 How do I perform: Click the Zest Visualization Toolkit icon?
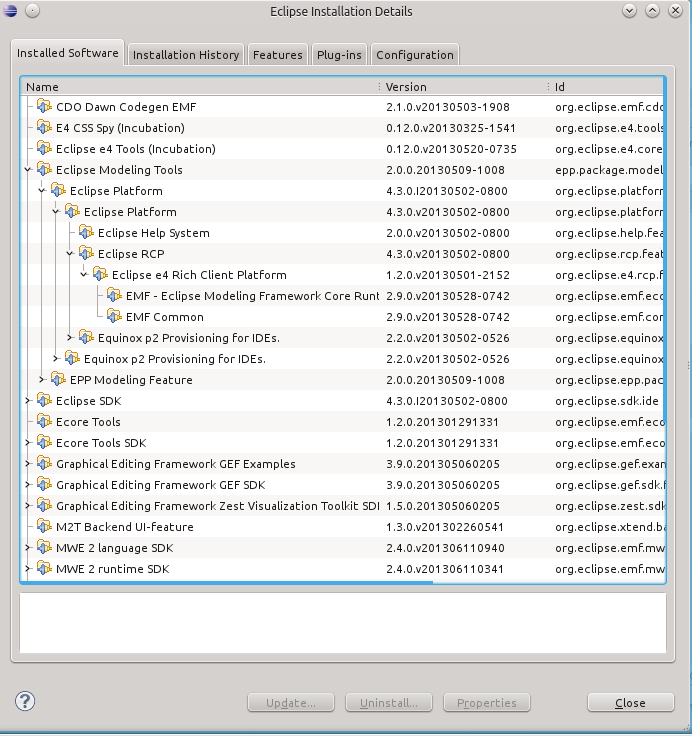tap(44, 506)
